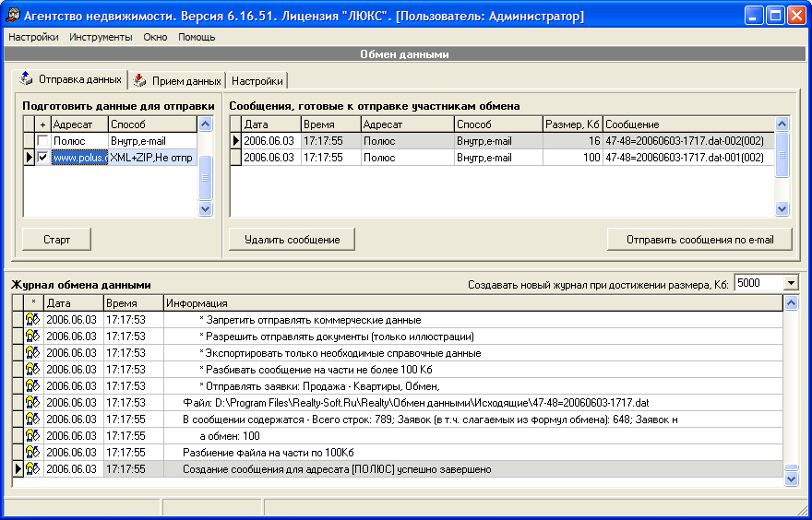The image size is (812, 520).
Task: Click the 'XML+ZIP,Не отпр' method cell
Action: [x=152, y=158]
